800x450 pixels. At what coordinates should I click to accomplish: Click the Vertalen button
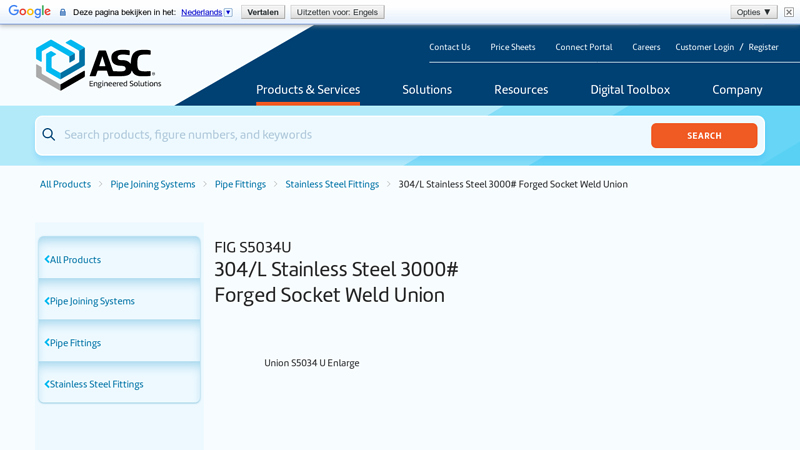point(263,12)
